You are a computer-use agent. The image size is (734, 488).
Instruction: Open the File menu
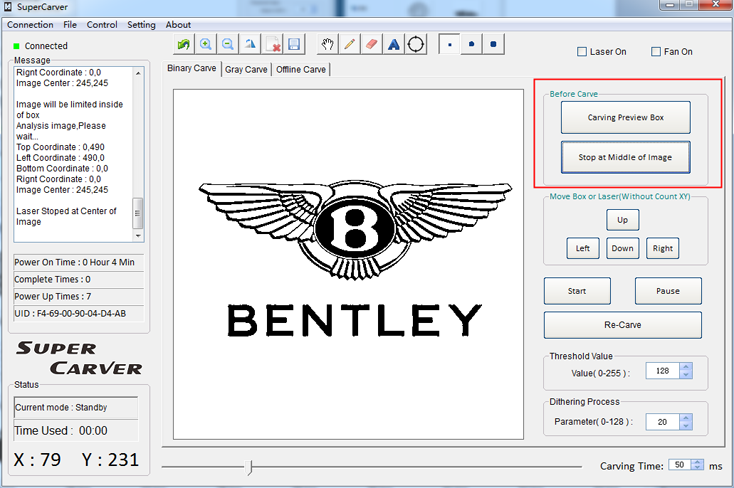click(x=70, y=25)
